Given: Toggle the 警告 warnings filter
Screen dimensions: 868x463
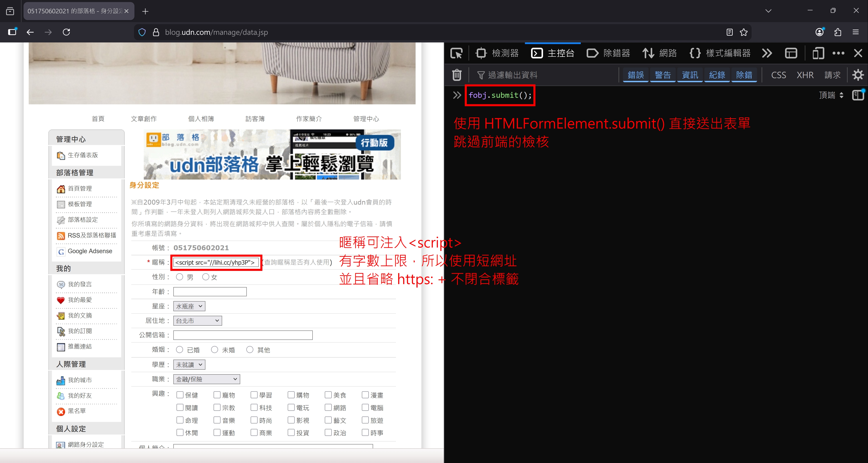Looking at the screenshot, I should [663, 75].
